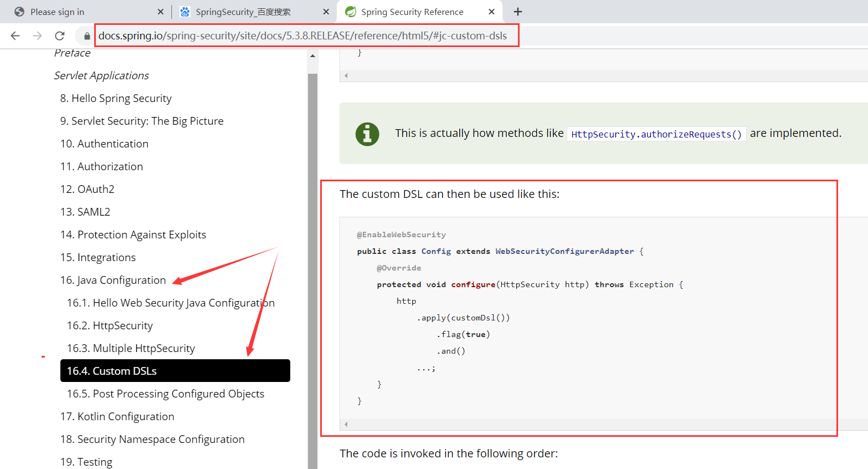Click '.apply(customDsl())' code line

(x=463, y=318)
